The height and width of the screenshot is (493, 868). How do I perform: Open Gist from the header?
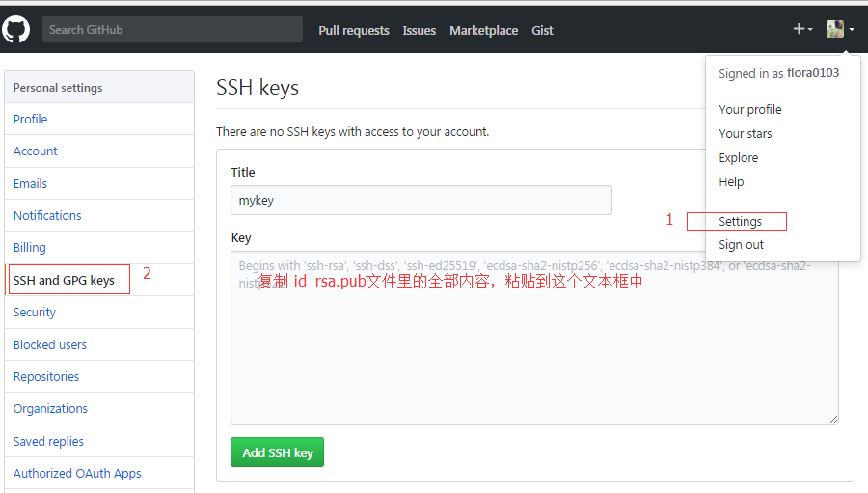(542, 30)
